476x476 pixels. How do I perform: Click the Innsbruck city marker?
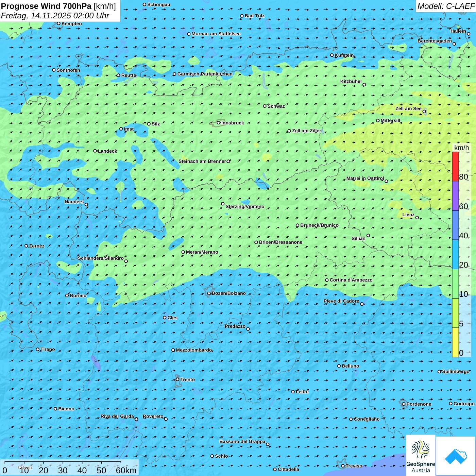coord(219,123)
